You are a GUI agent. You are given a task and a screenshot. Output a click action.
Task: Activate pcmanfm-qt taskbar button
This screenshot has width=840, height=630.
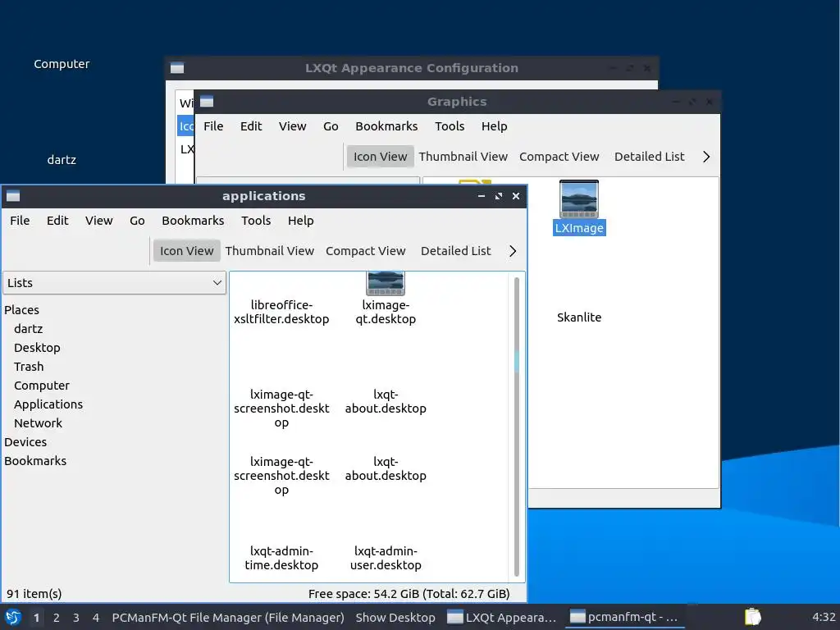tap(624, 617)
